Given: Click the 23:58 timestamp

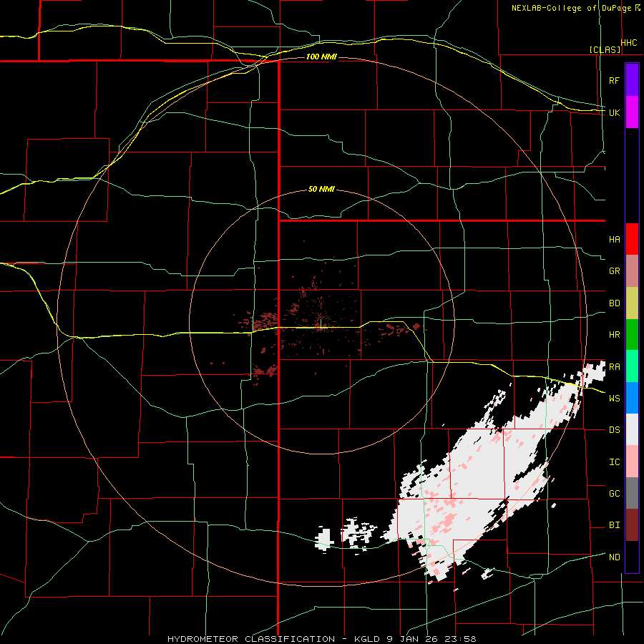Looking at the screenshot, I should pyautogui.click(x=459, y=639).
